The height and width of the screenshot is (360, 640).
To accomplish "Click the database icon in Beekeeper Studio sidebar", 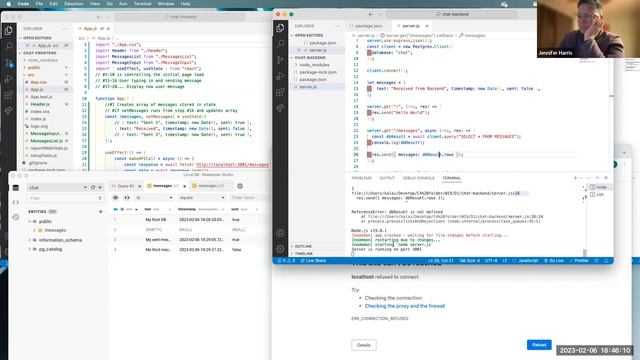I will 16,188.
